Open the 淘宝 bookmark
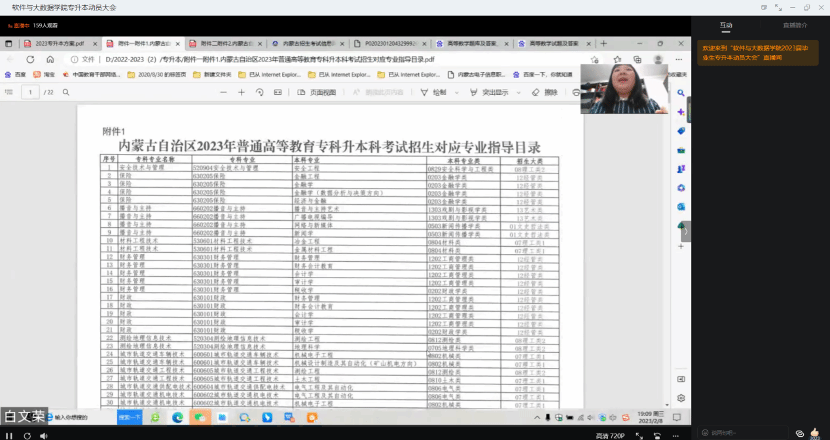Screen dimensions: 830x440 tap(46, 75)
